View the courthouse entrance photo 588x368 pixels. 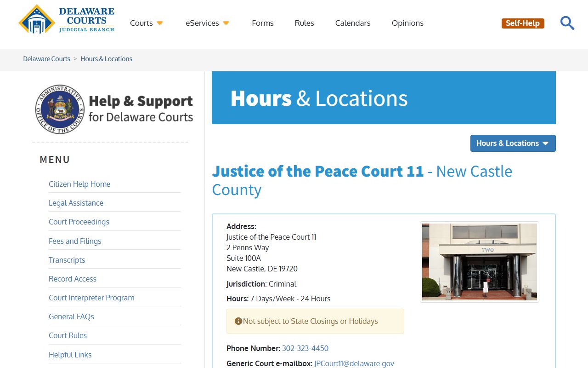(x=480, y=262)
